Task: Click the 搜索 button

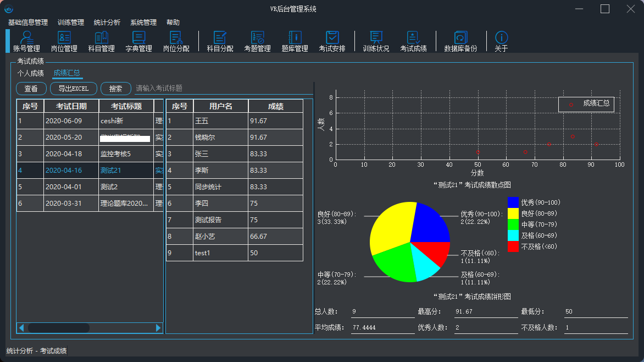Action: click(116, 89)
